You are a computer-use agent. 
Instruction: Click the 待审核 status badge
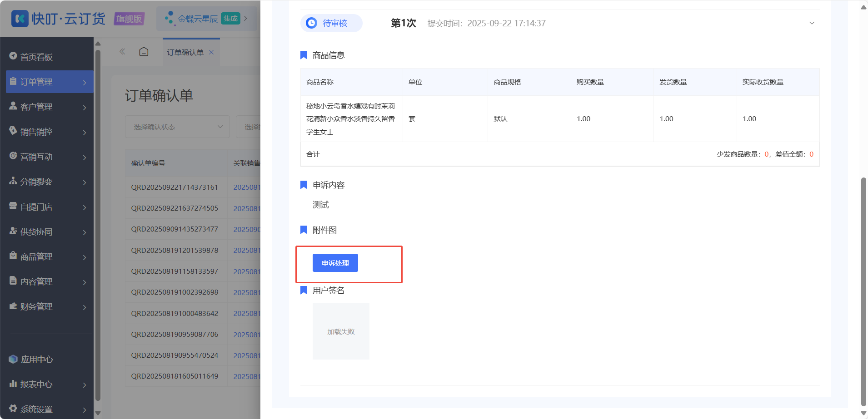(x=331, y=23)
